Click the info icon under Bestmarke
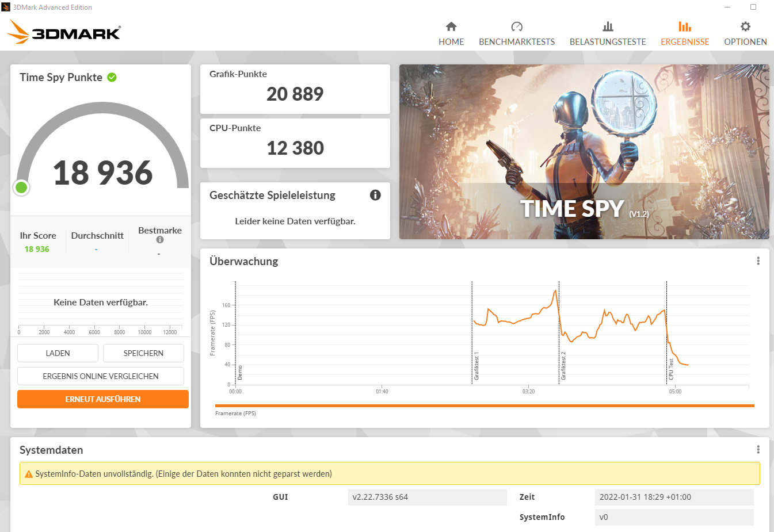 (160, 240)
